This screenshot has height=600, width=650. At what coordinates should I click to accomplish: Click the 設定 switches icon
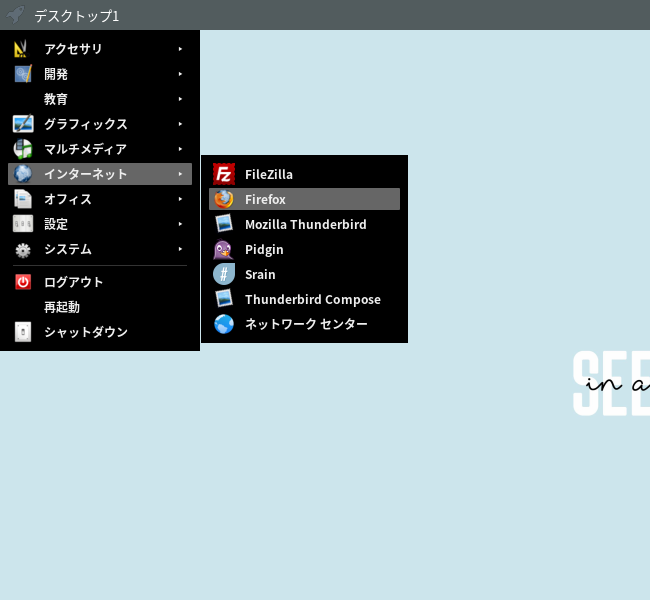pos(23,224)
